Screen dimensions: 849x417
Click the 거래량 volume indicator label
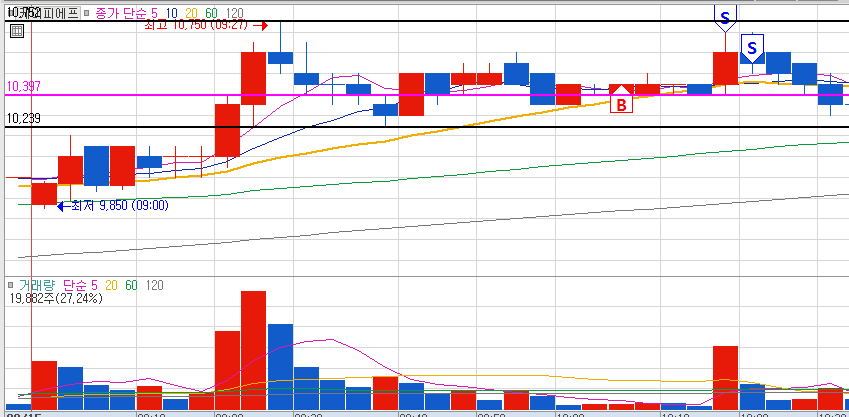(x=37, y=285)
